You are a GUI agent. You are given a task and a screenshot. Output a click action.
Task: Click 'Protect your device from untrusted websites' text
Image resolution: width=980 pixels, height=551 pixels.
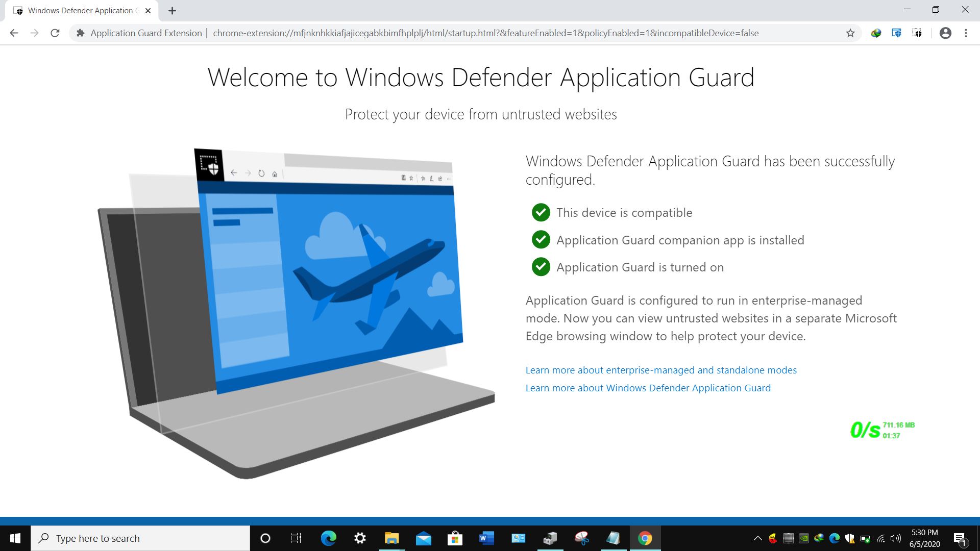click(x=481, y=114)
